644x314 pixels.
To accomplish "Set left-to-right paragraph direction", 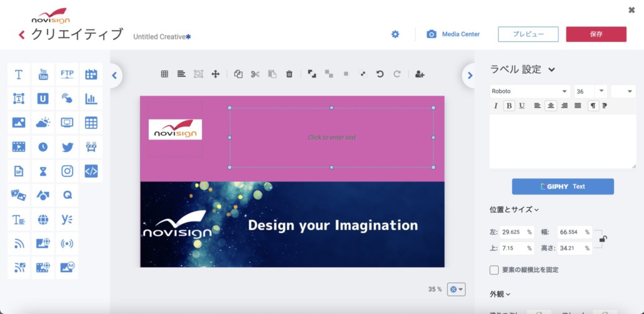I will click(x=593, y=106).
